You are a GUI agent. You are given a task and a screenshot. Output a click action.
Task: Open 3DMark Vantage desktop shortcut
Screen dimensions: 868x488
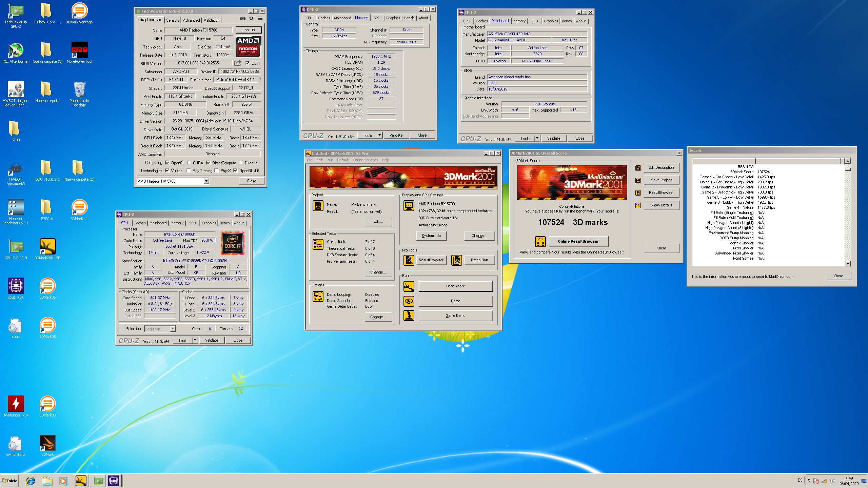coord(79,14)
